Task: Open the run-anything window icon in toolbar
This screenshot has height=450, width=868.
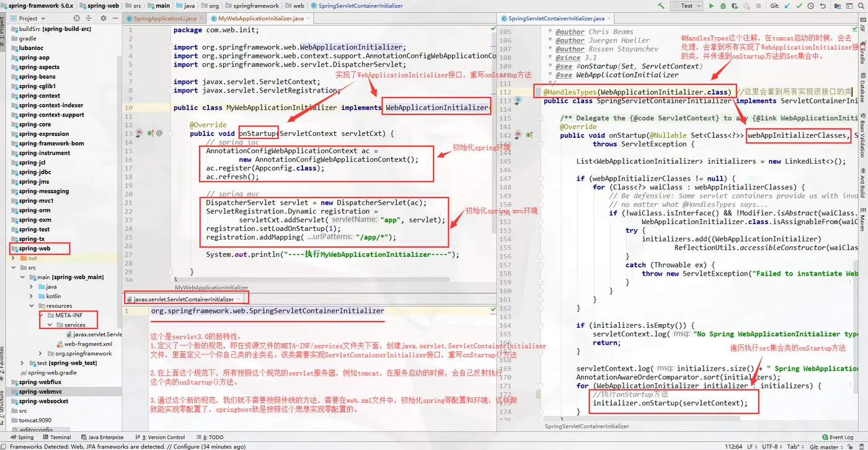Action: point(849,6)
